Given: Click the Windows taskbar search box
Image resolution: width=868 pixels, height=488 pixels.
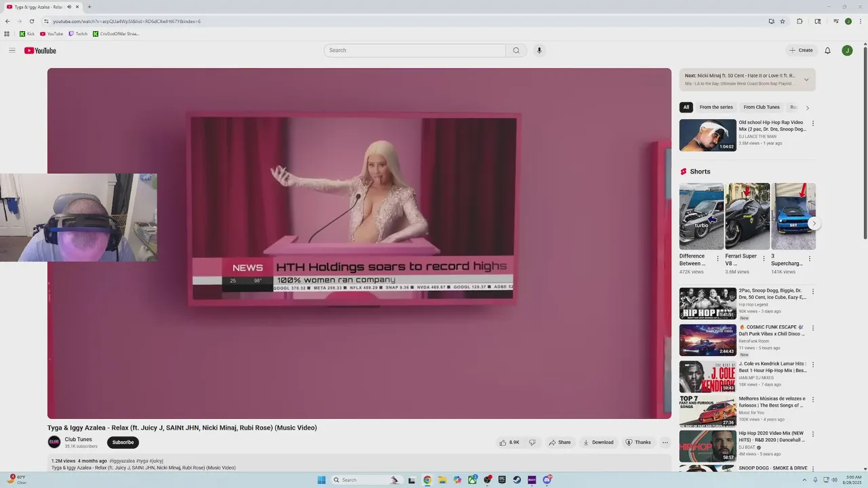Looking at the screenshot, I should pos(366,480).
